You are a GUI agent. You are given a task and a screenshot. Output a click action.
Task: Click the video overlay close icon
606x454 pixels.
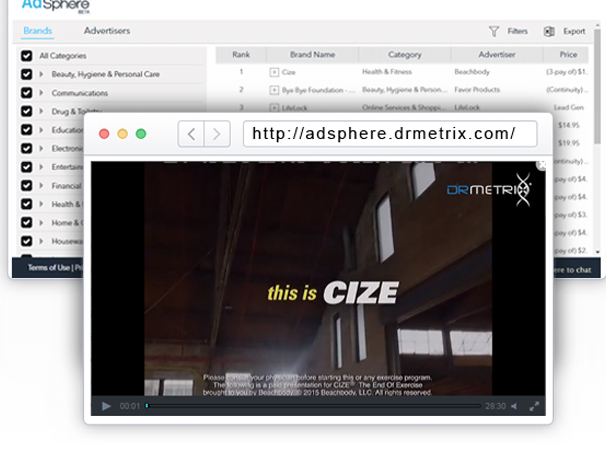pos(541,165)
